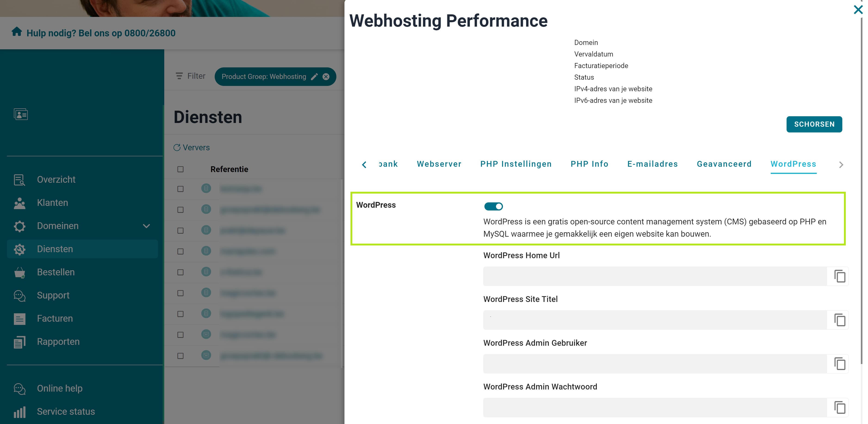Click the SCHORSEN button

814,125
